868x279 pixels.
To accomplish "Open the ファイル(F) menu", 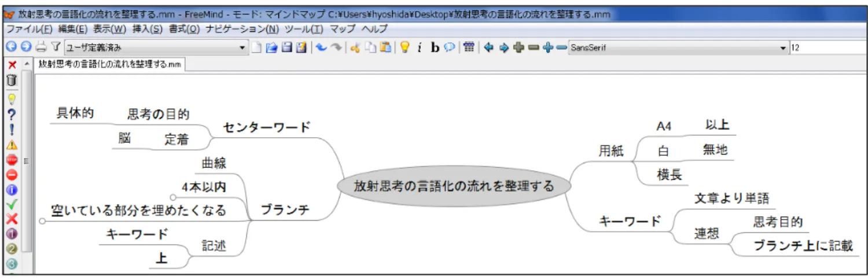I will click(x=30, y=29).
